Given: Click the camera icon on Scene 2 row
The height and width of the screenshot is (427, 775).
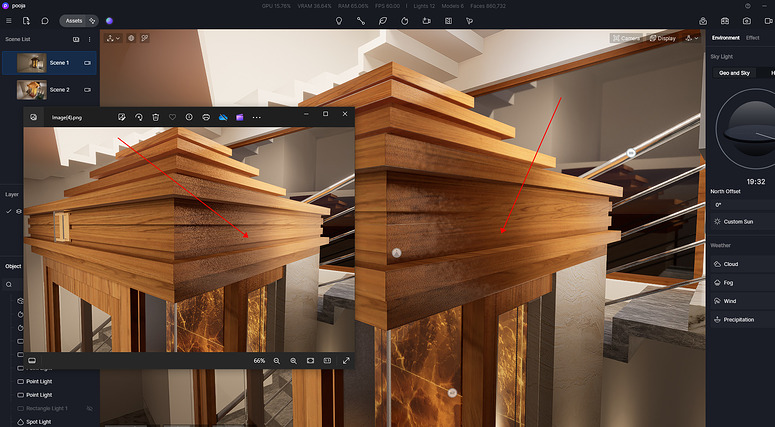Looking at the screenshot, I should coord(87,90).
